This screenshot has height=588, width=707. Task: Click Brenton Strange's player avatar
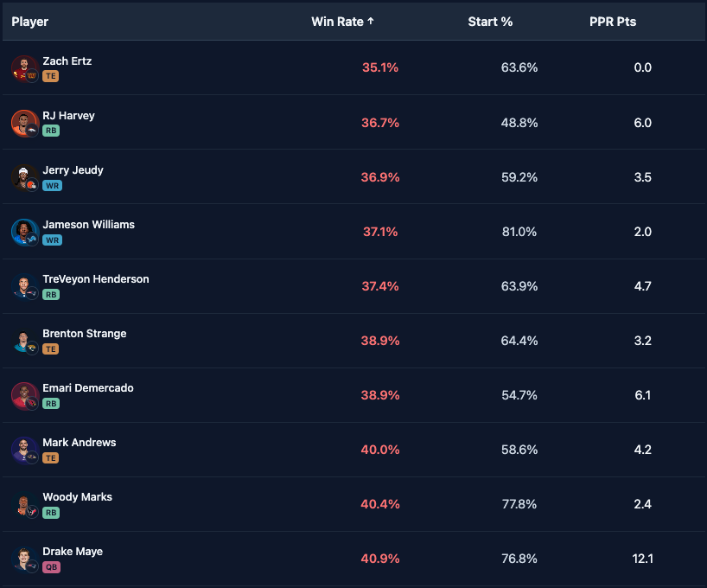tap(24, 341)
